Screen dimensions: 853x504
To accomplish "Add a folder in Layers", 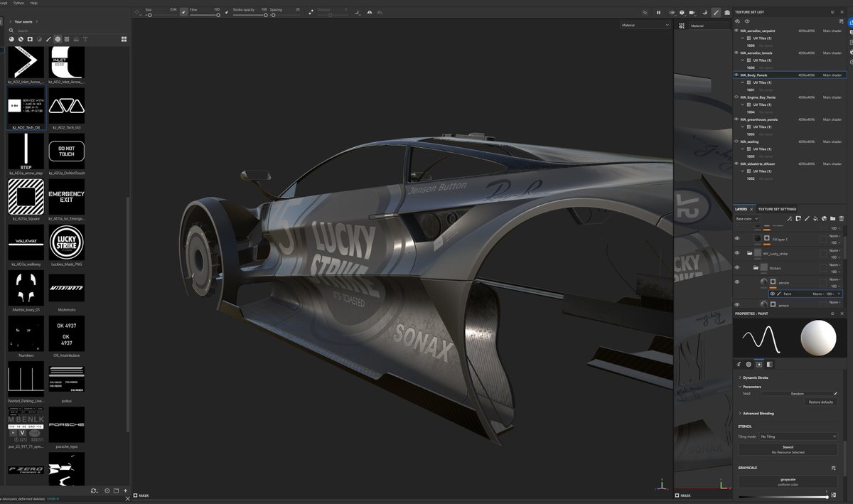I will 833,219.
